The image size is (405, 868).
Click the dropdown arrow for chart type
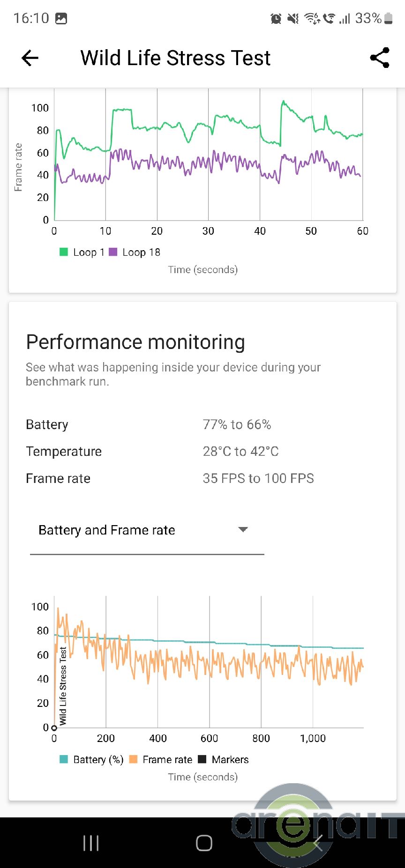[x=243, y=530]
